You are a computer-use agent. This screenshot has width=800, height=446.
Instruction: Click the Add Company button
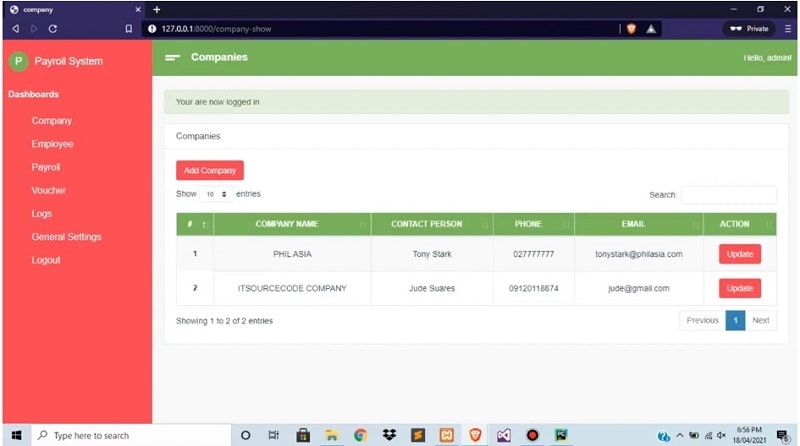pyautogui.click(x=209, y=171)
